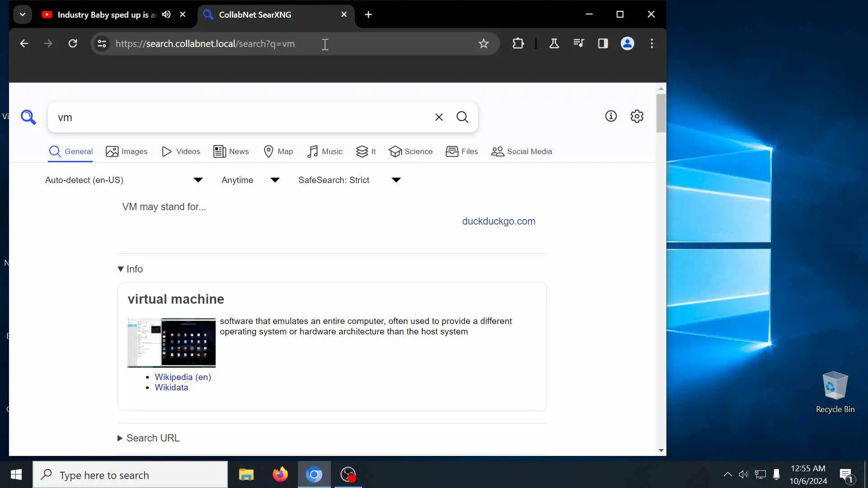Click the magnifier search submit icon
This screenshot has width=868, height=488.
[462, 117]
